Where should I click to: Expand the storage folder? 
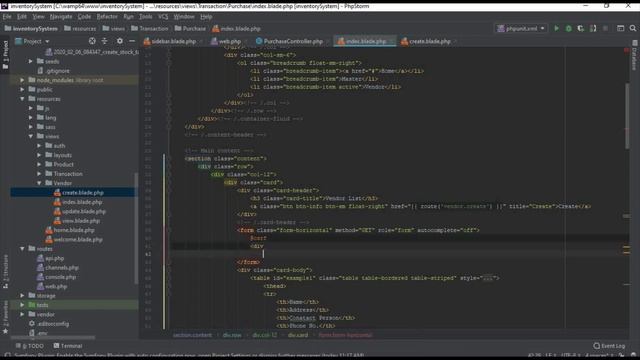coord(22,296)
